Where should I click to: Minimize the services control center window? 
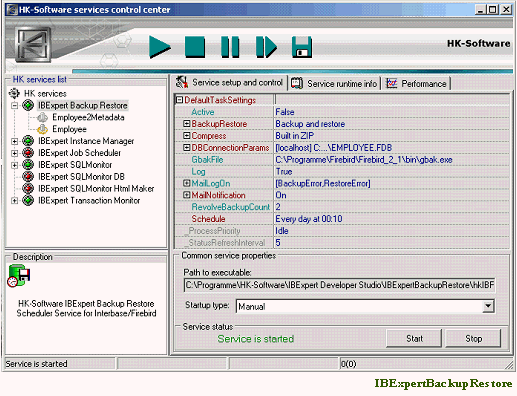click(480, 9)
